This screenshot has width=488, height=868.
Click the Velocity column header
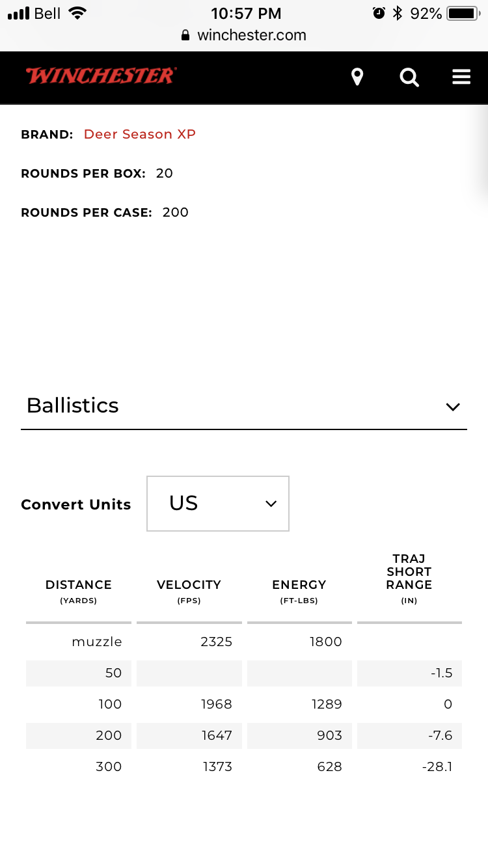coord(189,591)
